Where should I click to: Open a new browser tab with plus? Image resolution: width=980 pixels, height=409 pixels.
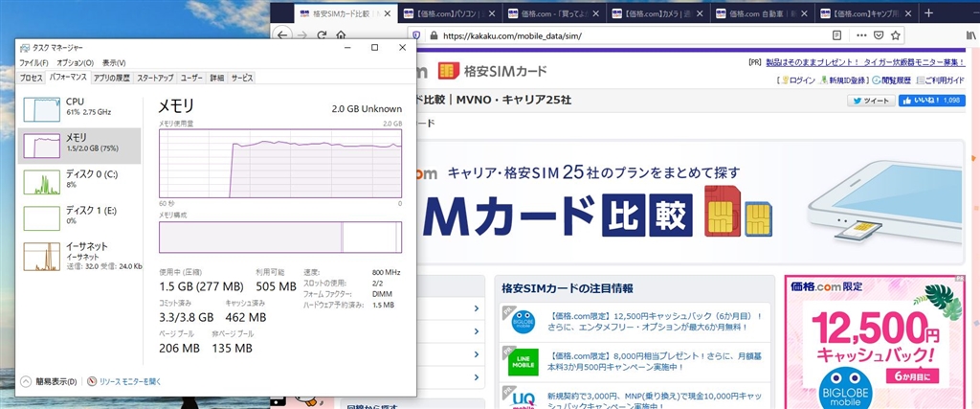coord(927,12)
